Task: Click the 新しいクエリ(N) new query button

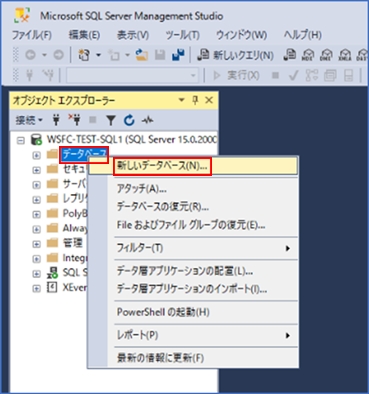Action: [235, 55]
